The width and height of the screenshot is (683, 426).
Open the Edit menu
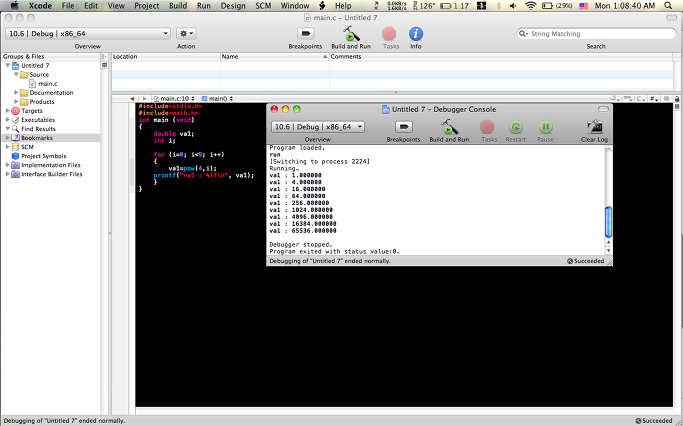pos(91,6)
